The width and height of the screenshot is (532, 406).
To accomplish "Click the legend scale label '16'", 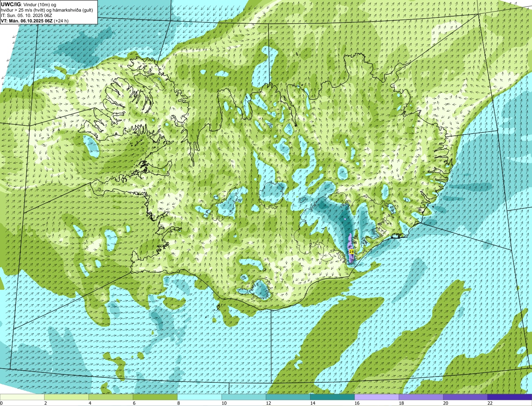I will [x=357, y=403].
